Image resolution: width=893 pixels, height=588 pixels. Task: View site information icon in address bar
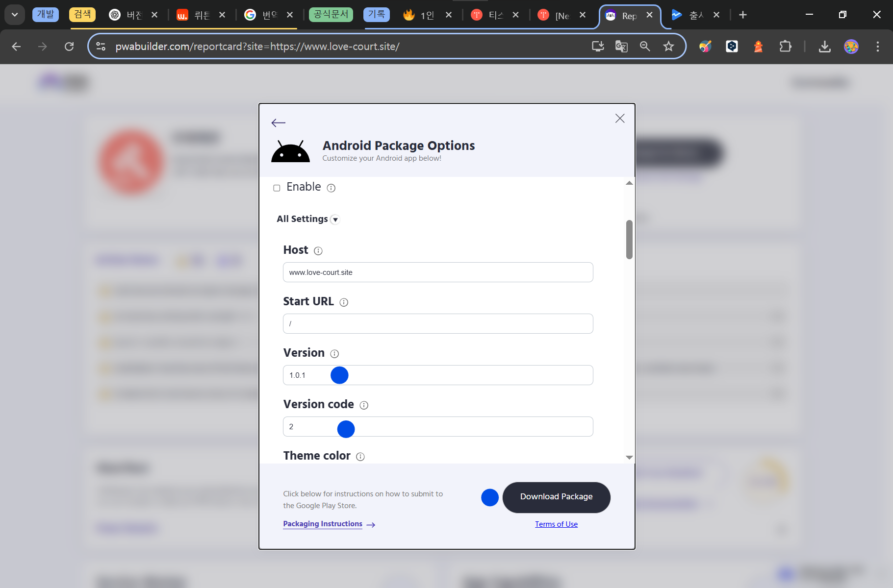click(101, 47)
